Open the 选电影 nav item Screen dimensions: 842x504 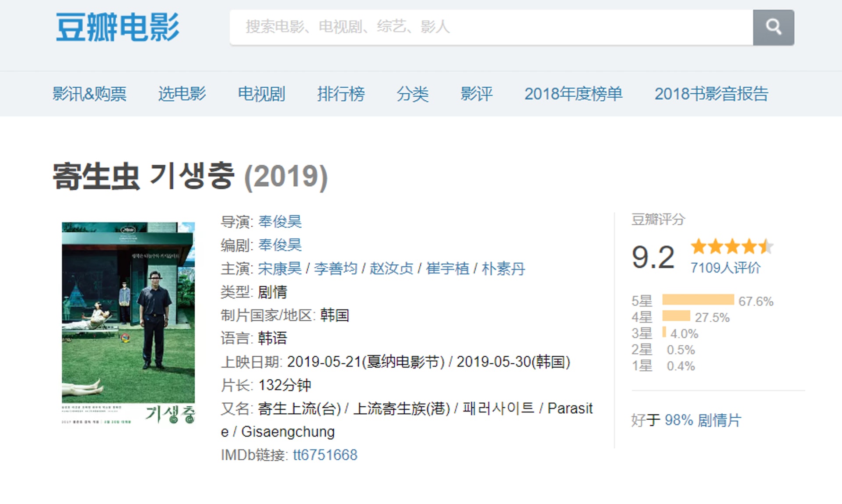pos(182,94)
